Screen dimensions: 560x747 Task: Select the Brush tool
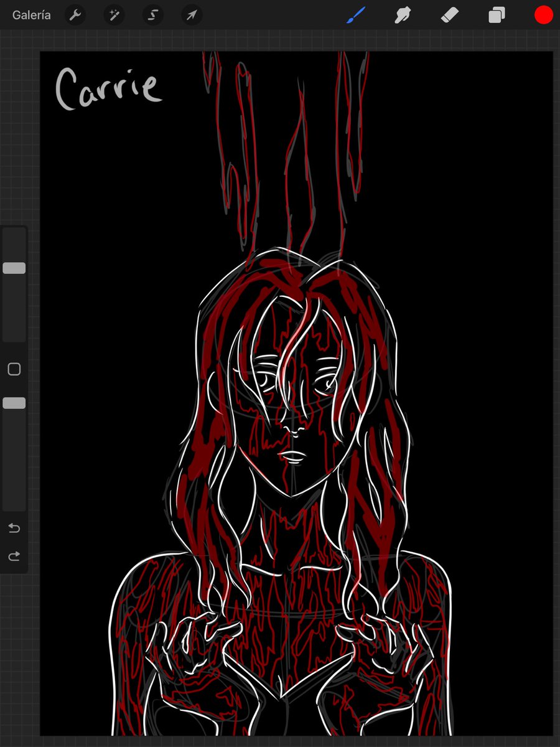355,15
